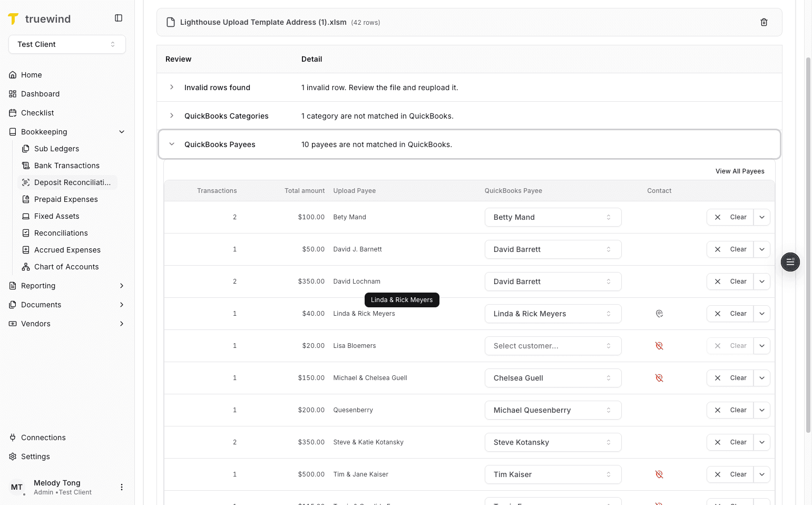Open the Select customer dropdown for Lisa Bloemers

pos(552,346)
